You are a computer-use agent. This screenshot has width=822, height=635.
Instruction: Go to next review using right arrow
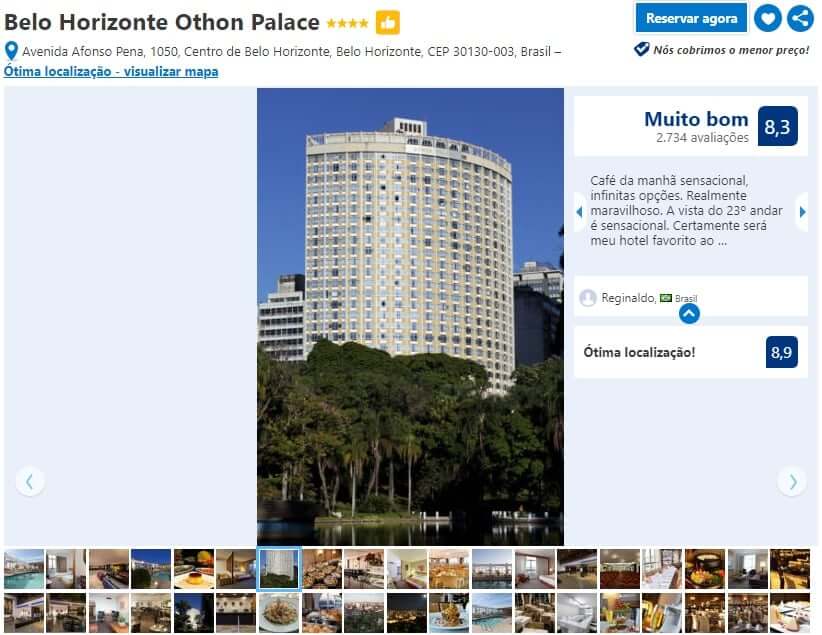pos(802,212)
